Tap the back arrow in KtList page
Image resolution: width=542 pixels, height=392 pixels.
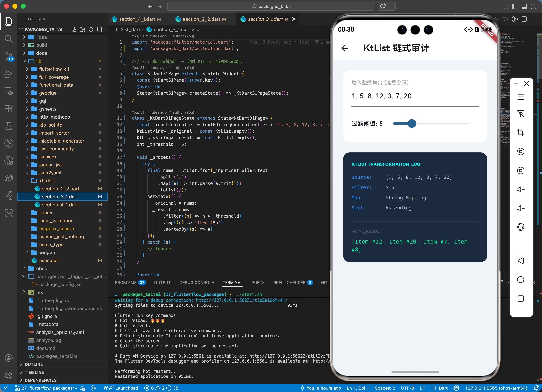pos(345,49)
